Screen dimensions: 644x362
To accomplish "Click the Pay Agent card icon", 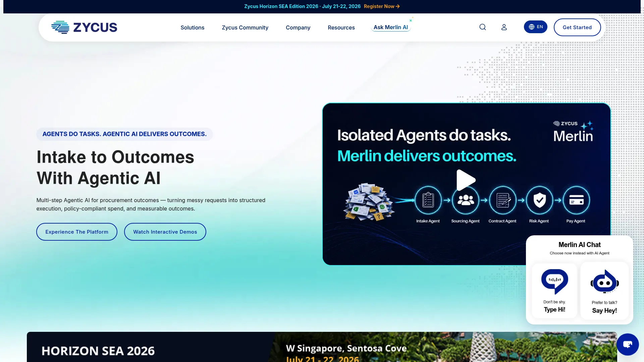I will click(576, 200).
